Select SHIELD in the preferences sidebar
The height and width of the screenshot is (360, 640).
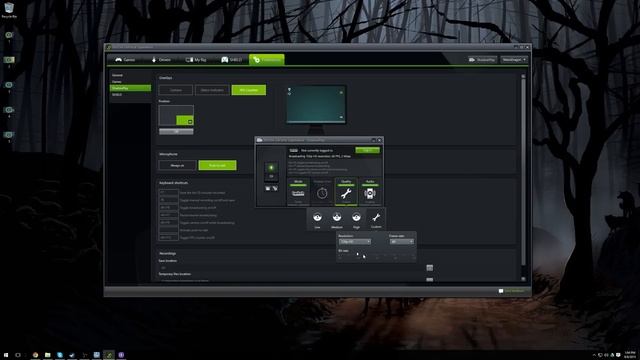(130, 94)
